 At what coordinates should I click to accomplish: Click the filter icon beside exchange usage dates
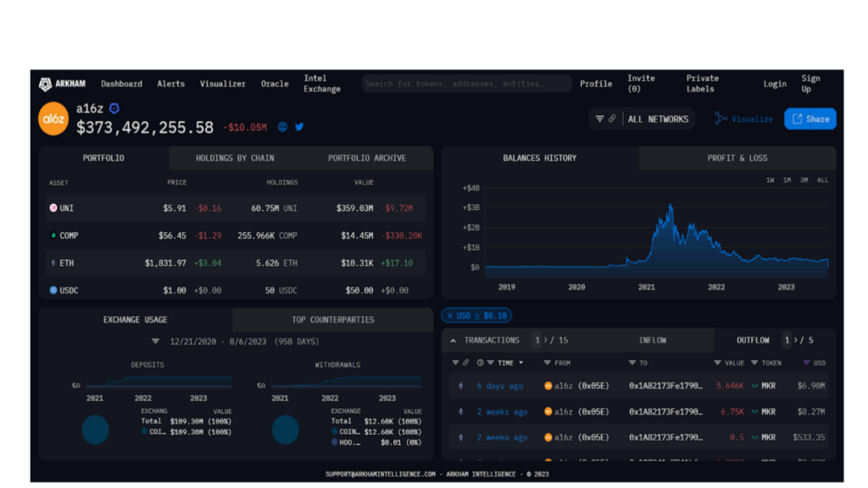pyautogui.click(x=156, y=341)
